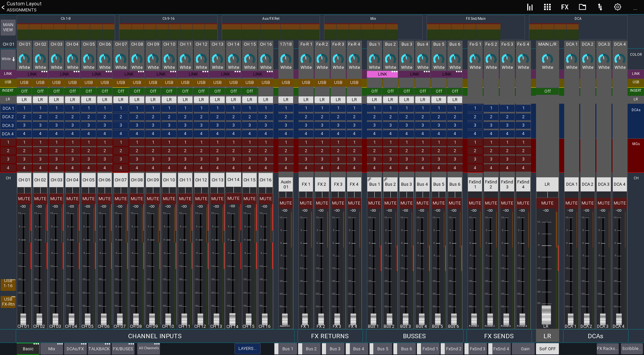Open the FX Racks... panel
Screen dimensions: 644x355
(x=607, y=349)
